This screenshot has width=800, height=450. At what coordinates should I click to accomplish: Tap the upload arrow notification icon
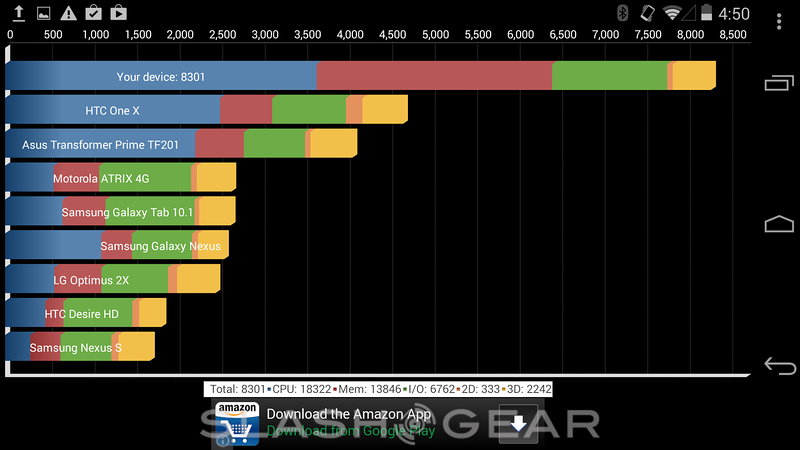pos(17,13)
